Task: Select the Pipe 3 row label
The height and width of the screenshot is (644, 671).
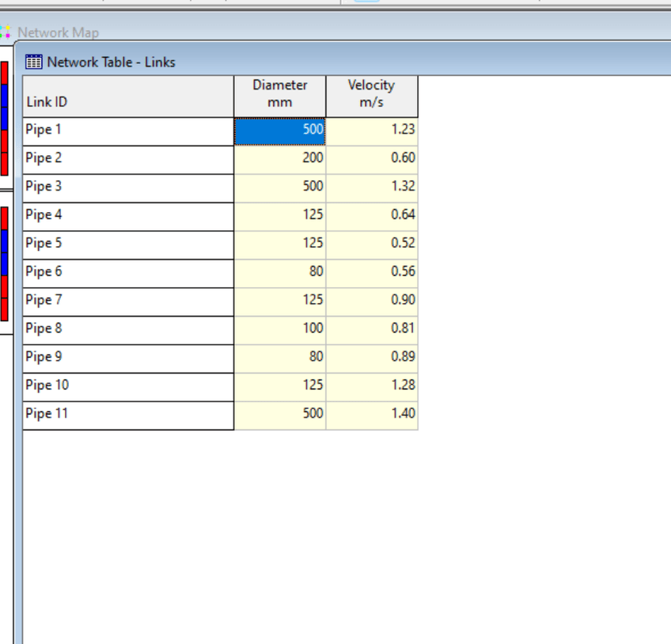Action: pyautogui.click(x=128, y=188)
